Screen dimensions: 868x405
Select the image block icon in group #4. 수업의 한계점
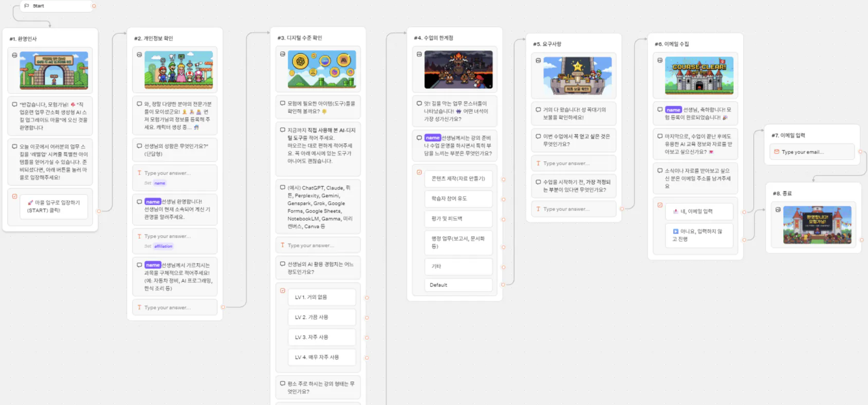click(419, 54)
